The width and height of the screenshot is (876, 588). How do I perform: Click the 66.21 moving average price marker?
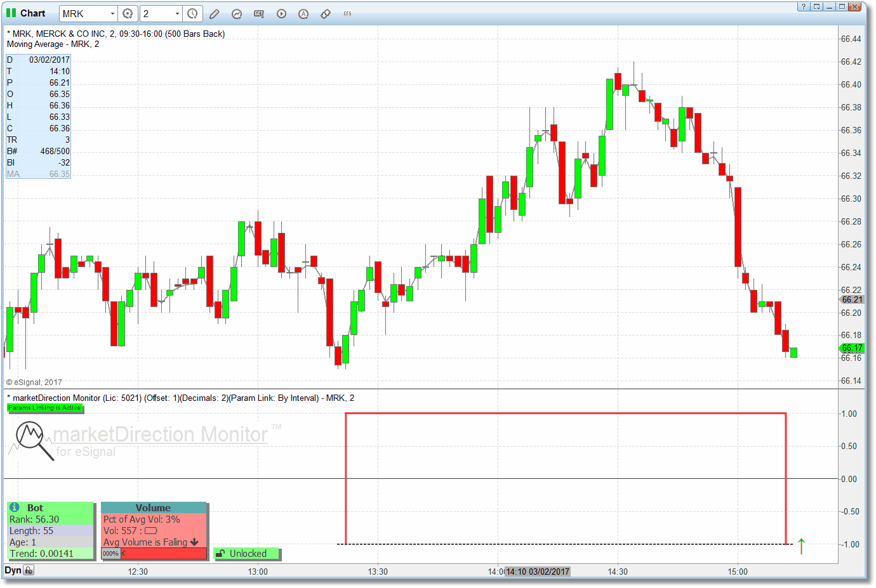tap(852, 299)
